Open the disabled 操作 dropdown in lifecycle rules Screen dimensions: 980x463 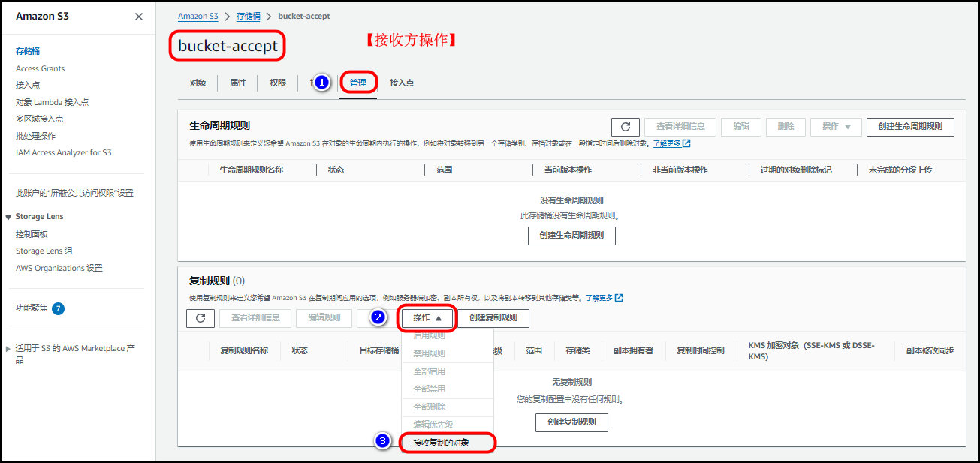(x=836, y=127)
